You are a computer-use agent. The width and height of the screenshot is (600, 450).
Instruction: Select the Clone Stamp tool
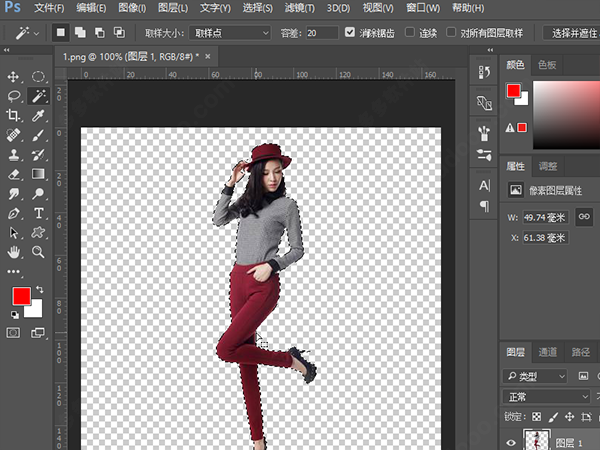(x=13, y=155)
